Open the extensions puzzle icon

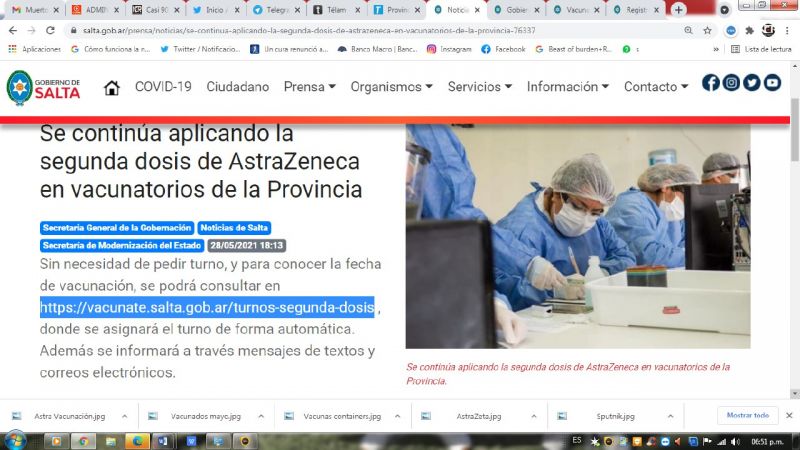pyautogui.click(x=749, y=31)
